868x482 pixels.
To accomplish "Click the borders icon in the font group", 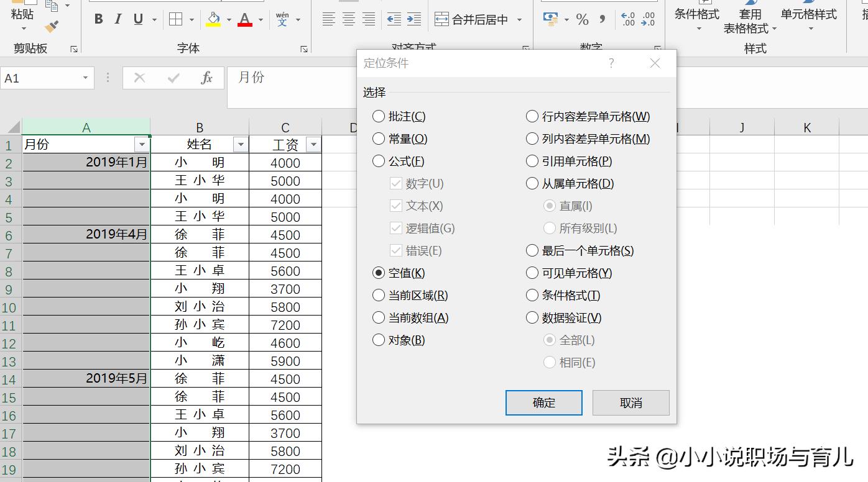I will [x=175, y=19].
